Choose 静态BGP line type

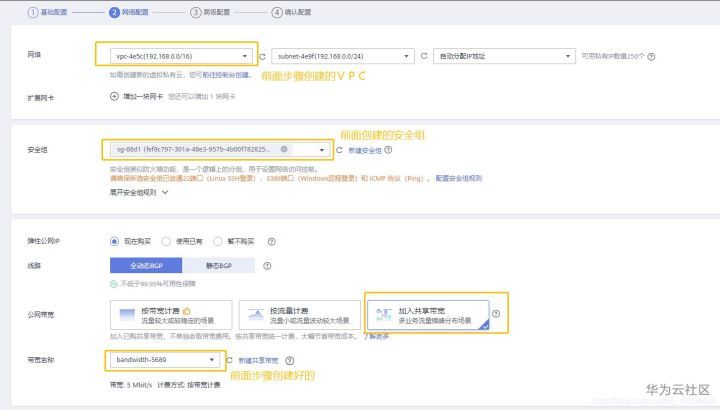pos(219,265)
